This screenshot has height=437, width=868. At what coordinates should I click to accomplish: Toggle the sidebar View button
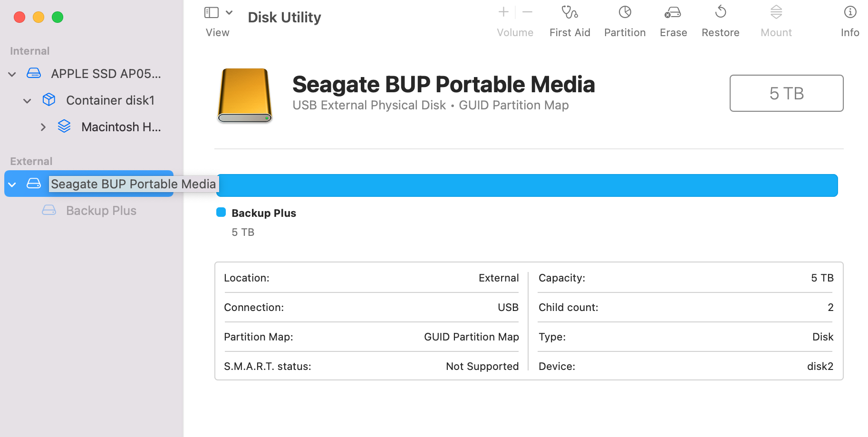click(212, 13)
